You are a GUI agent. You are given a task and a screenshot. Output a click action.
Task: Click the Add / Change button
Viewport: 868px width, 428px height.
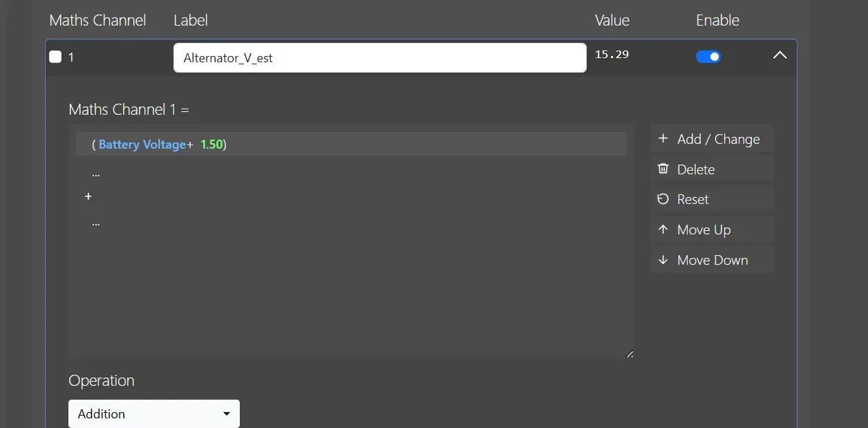[x=712, y=139]
